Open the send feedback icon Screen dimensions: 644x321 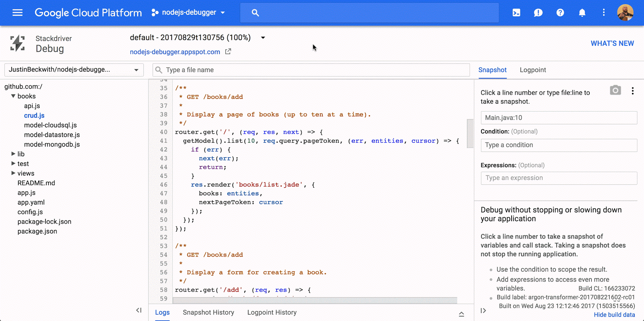[x=538, y=13]
